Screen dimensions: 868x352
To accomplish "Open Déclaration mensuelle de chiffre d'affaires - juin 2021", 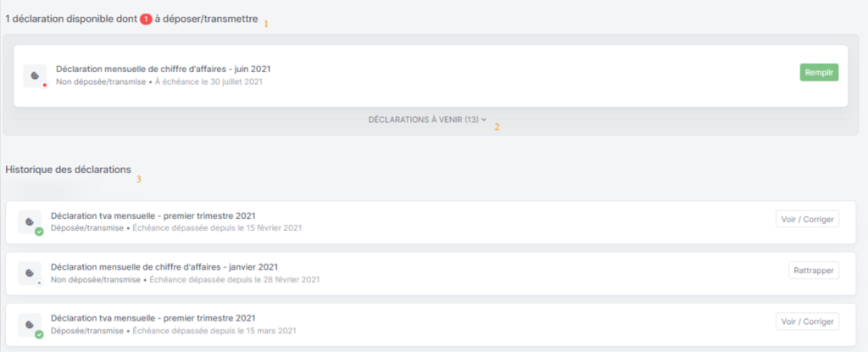I will point(164,70).
